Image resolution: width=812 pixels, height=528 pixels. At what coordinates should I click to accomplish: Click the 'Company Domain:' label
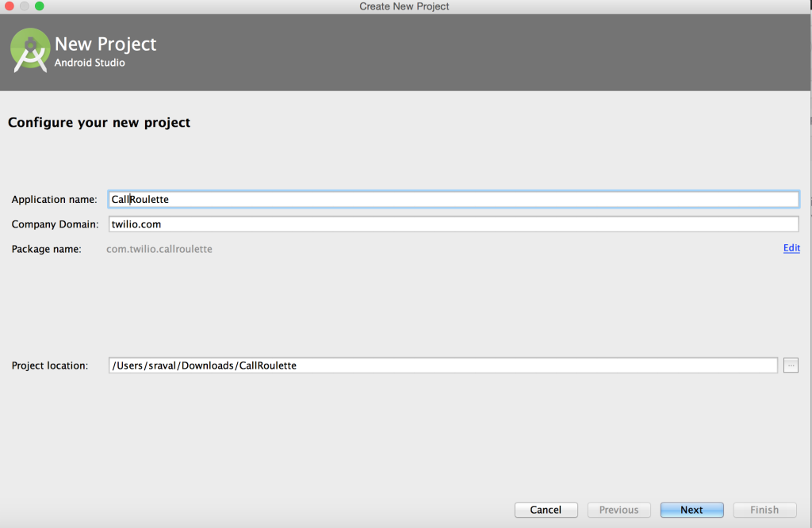55,224
